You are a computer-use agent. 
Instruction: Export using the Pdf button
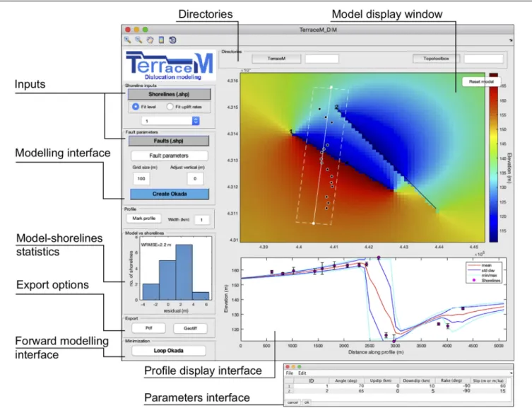click(x=148, y=328)
